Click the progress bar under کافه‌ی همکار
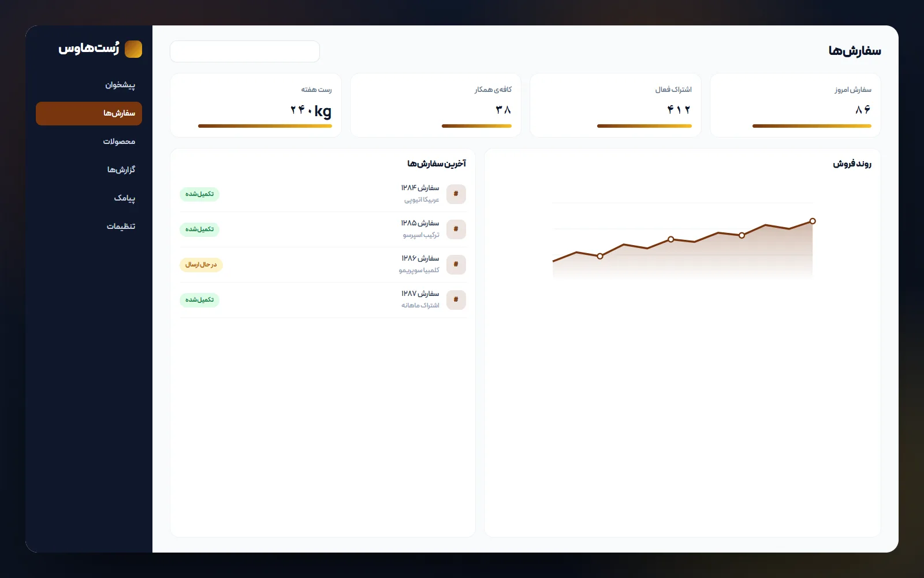 [x=476, y=126]
